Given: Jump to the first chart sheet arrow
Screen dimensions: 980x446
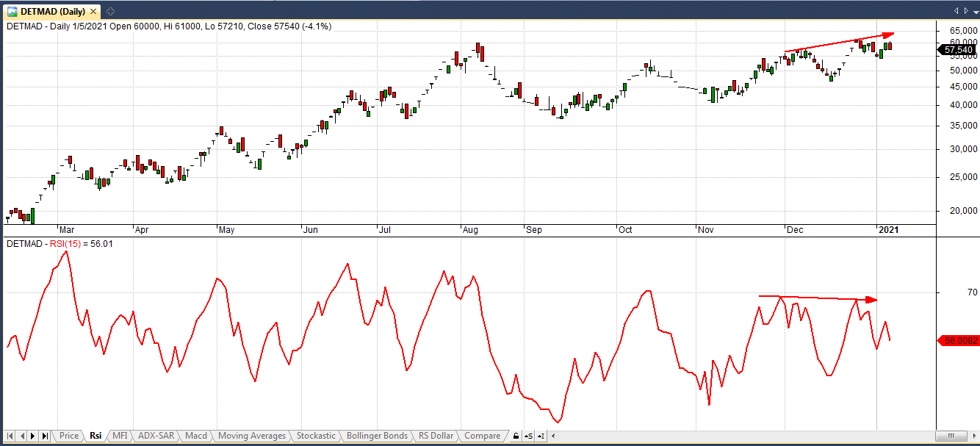Looking at the screenshot, I should coord(11,436).
